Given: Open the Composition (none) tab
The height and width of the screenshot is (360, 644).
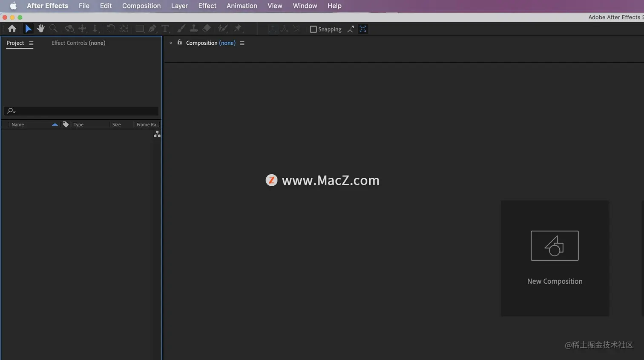Looking at the screenshot, I should click(211, 43).
